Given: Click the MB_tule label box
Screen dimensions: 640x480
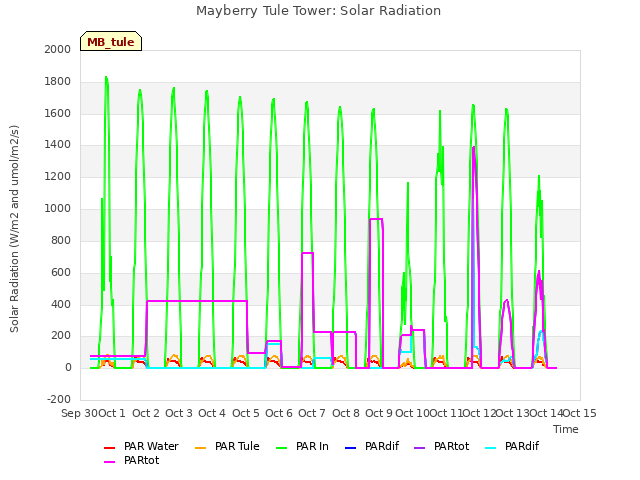Looking at the screenshot, I should [x=111, y=41].
